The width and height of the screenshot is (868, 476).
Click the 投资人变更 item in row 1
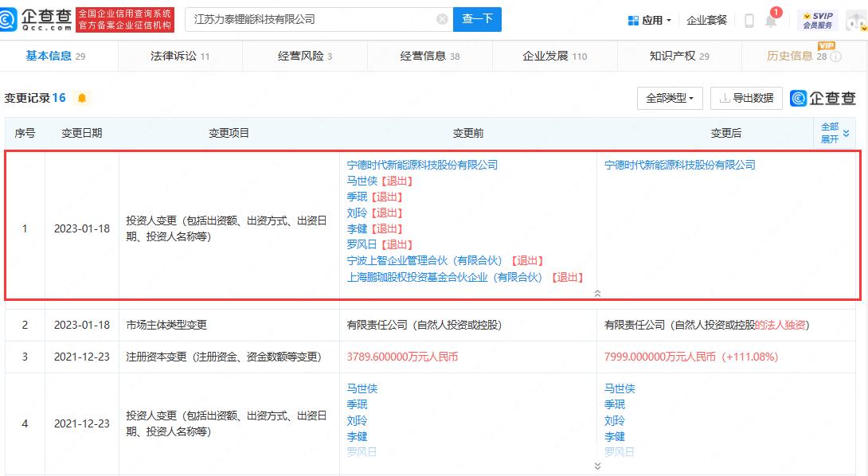226,228
